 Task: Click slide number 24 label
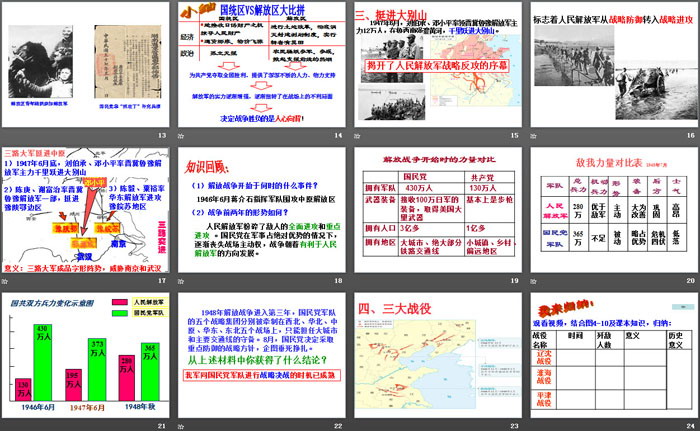[x=691, y=426]
